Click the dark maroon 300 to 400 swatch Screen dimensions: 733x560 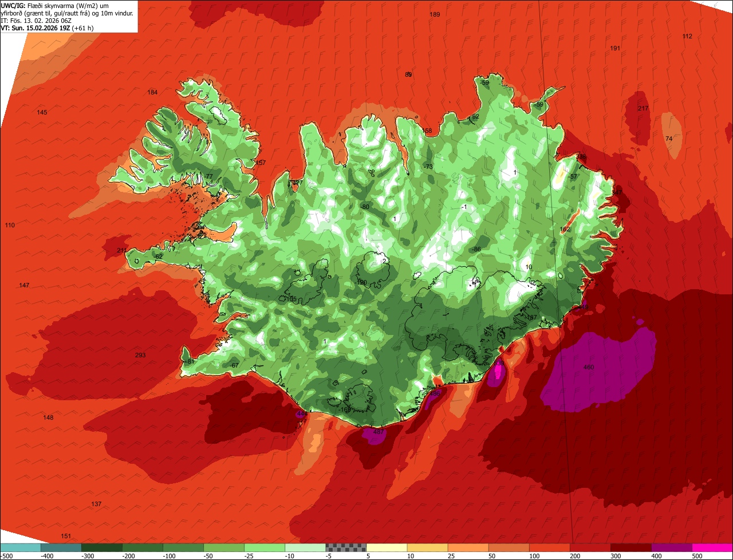pyautogui.click(x=630, y=547)
